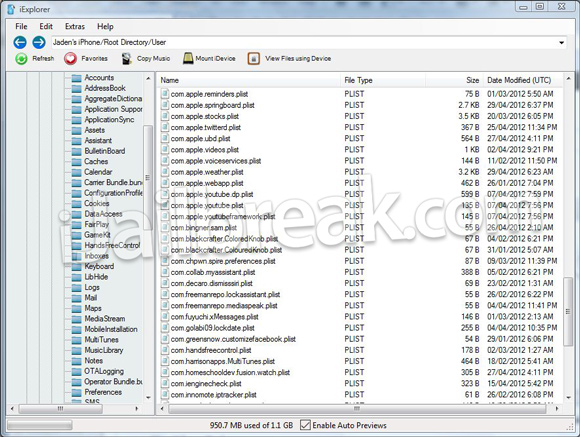The image size is (580, 437).
Task: Click the Maps folder icon
Action: pos(77,308)
